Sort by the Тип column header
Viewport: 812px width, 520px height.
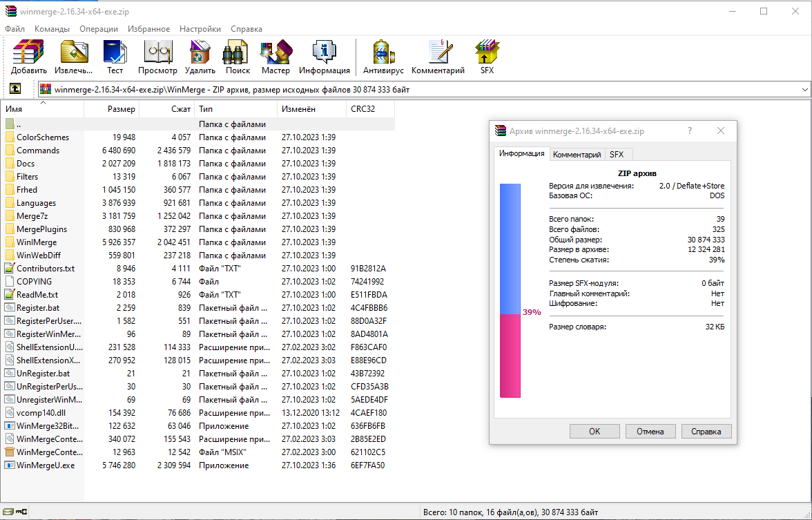[235, 109]
